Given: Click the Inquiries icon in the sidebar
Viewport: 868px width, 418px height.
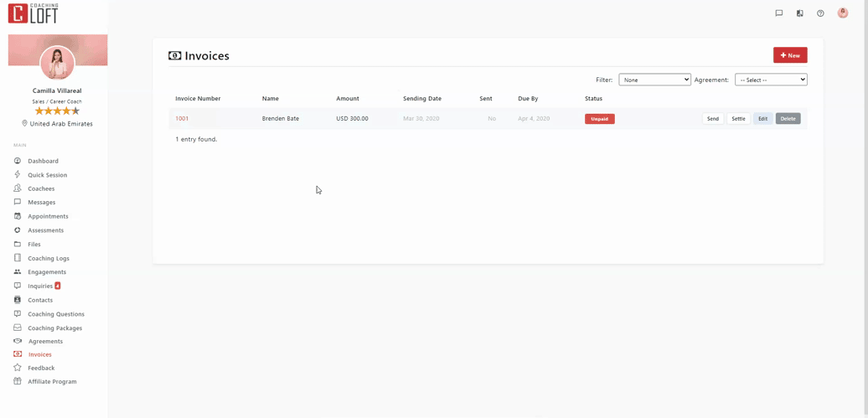Looking at the screenshot, I should 17,286.
